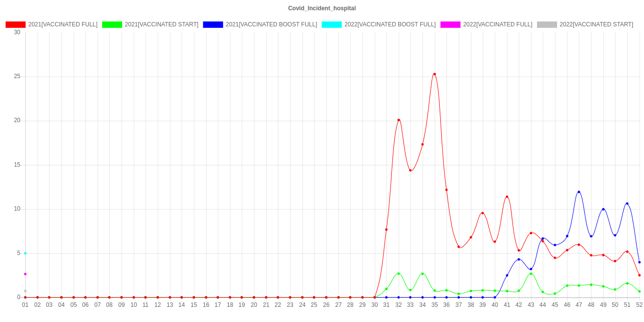Hide the 2021[VACCINATED FULL] series via its label

coord(63,24)
